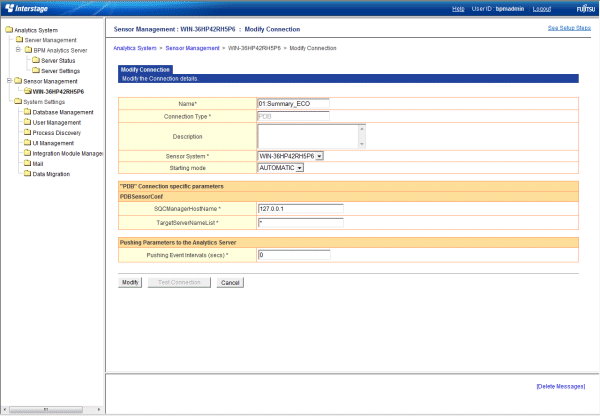Open Data Migration tree item

coord(51,174)
